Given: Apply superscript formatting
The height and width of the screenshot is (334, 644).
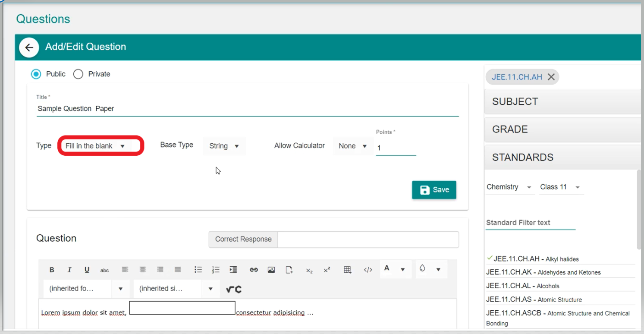Looking at the screenshot, I should coord(327,270).
